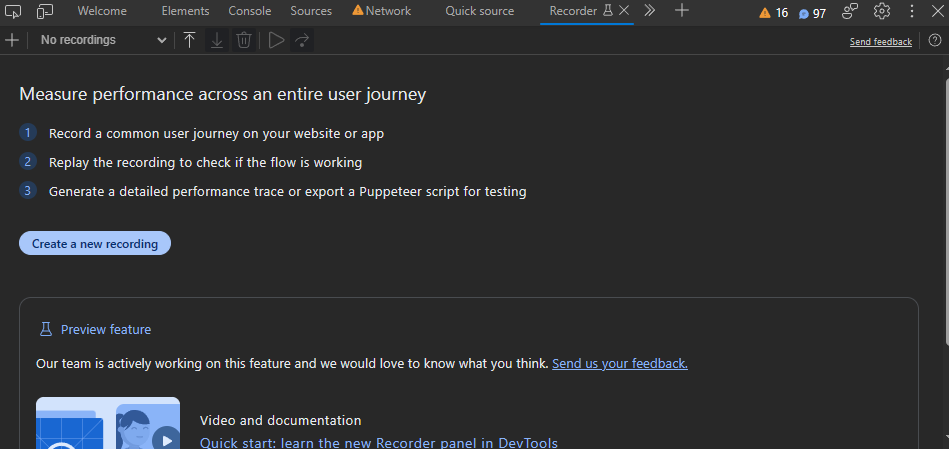Click the import recording upload icon
The image size is (949, 449).
[x=189, y=40]
